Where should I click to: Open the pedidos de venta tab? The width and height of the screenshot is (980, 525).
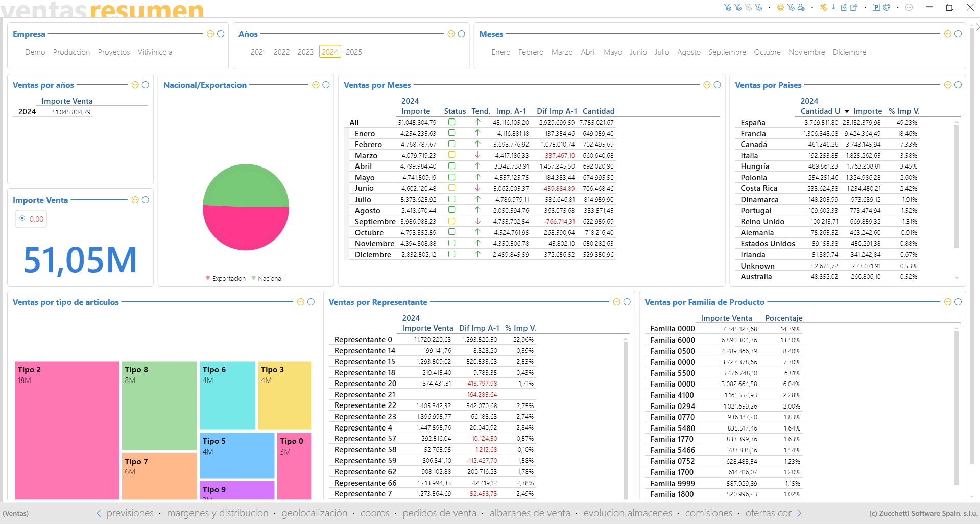pyautogui.click(x=439, y=513)
